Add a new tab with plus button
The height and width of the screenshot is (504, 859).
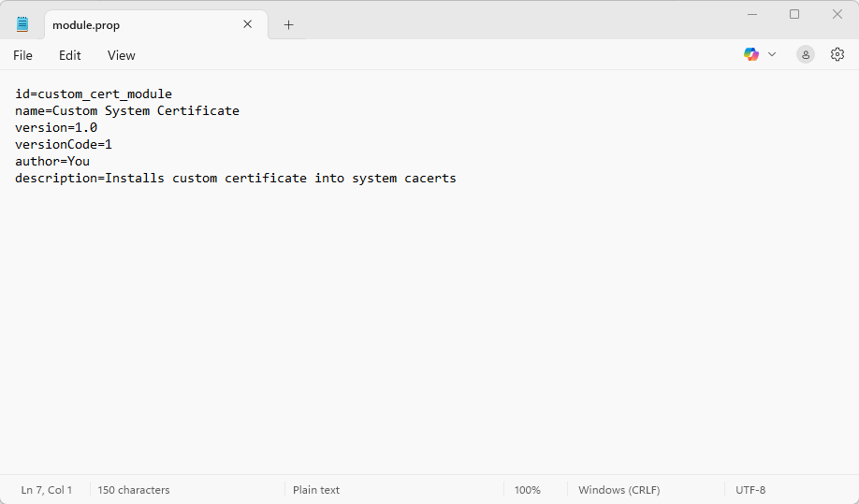click(288, 25)
